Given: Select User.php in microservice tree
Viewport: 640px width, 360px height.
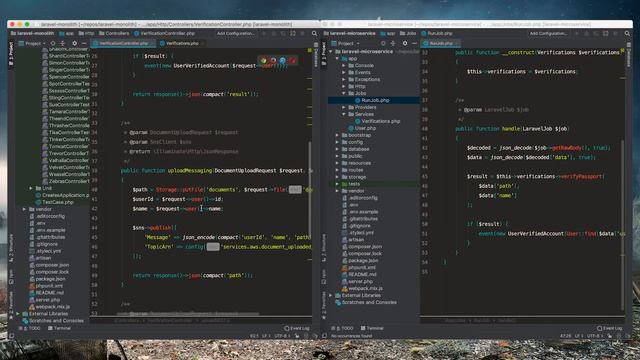Looking at the screenshot, I should coord(362,128).
